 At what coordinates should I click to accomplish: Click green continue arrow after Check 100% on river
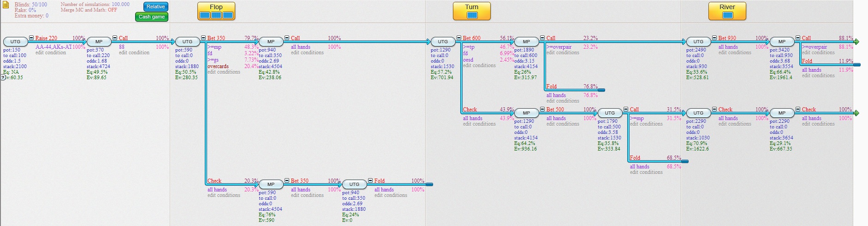(x=856, y=113)
